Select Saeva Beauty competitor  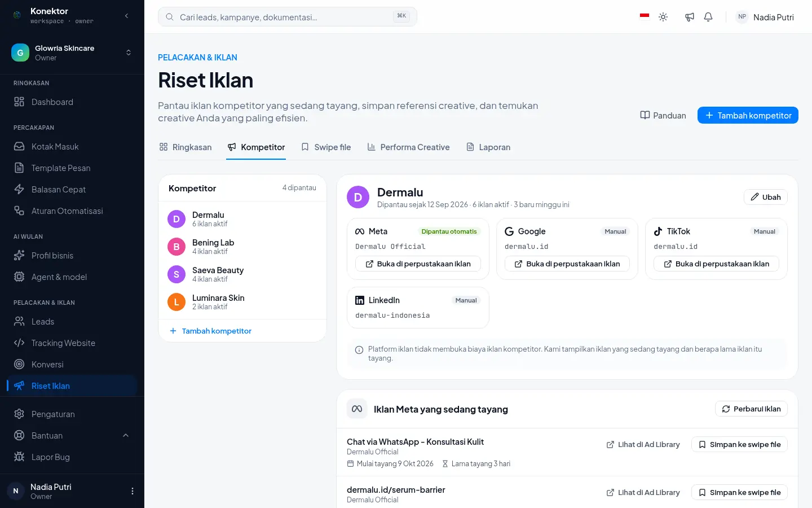pyautogui.click(x=242, y=274)
